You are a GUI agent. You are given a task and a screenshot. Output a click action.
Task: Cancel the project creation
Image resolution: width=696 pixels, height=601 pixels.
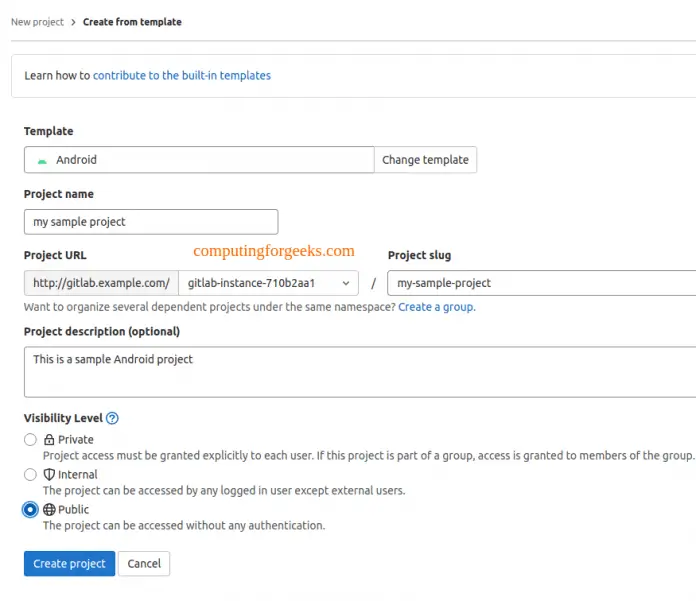(x=144, y=564)
